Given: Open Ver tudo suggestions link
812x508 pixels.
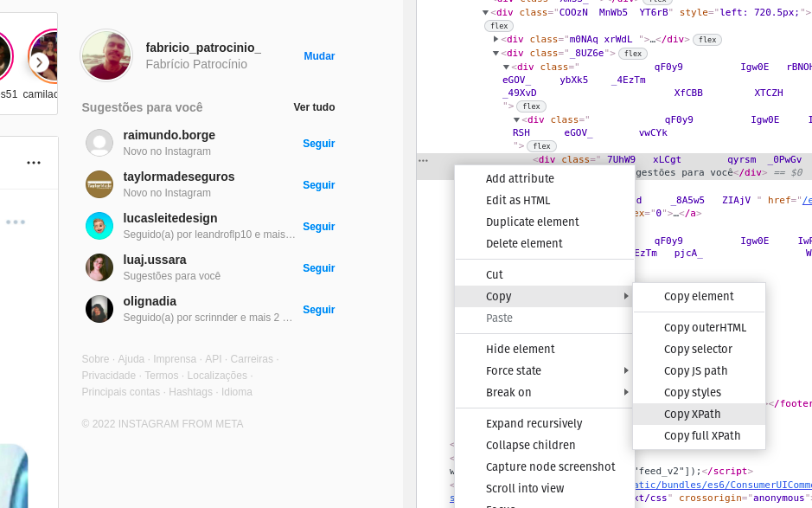Looking at the screenshot, I should (x=314, y=107).
